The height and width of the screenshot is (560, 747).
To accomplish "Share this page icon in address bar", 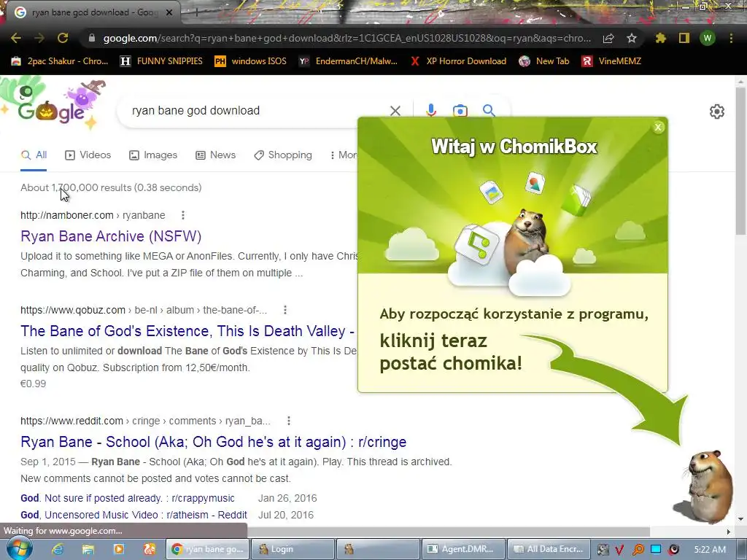I will click(608, 38).
